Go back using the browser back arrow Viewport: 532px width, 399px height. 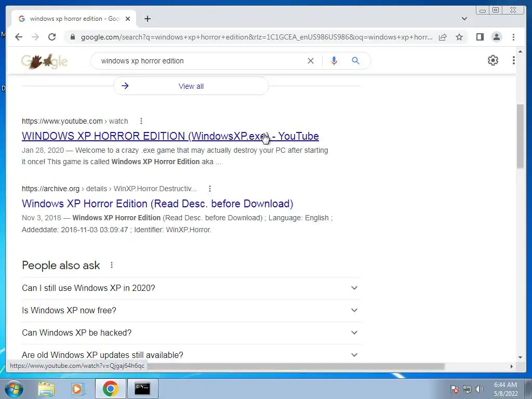[x=19, y=37]
